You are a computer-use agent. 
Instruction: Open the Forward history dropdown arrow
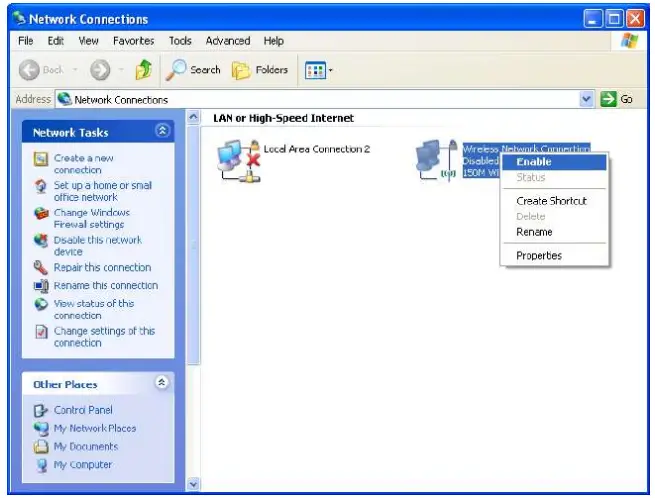pos(122,70)
